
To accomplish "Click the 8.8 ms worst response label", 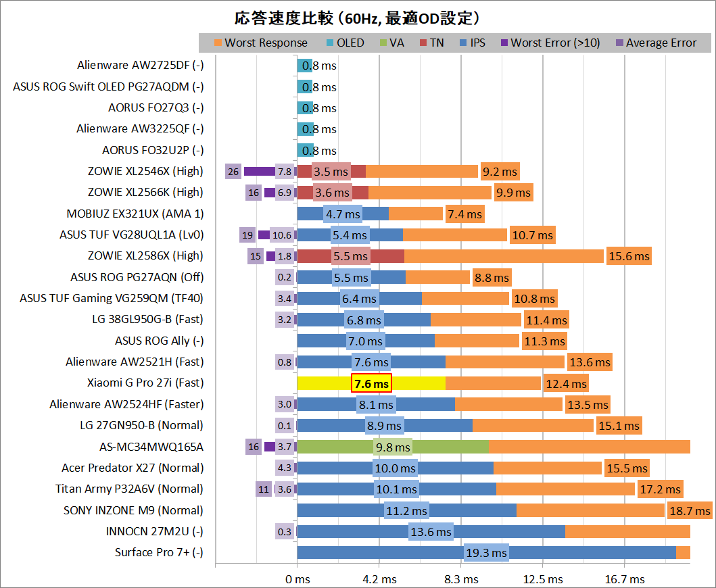I will pyautogui.click(x=492, y=278).
